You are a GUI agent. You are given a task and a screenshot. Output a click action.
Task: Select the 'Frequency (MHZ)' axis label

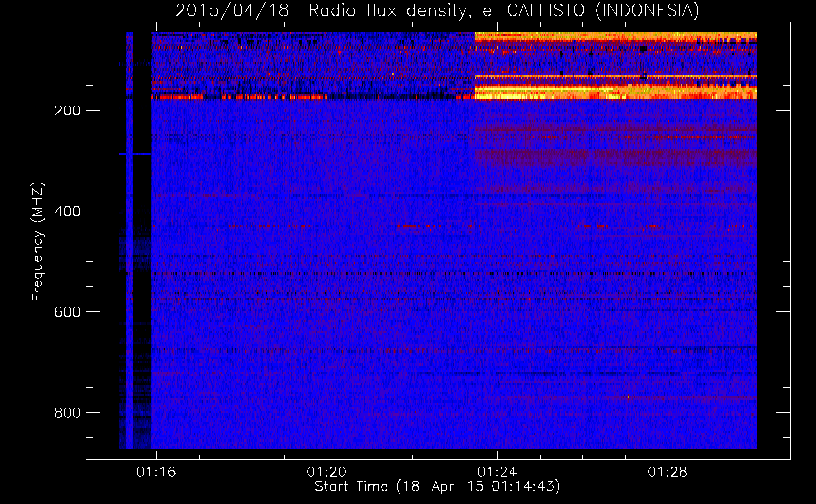click(38, 242)
